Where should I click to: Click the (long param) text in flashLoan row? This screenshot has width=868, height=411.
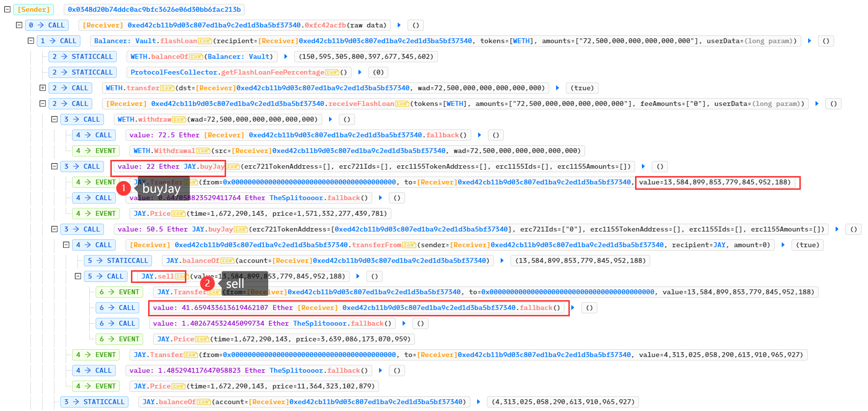(768, 41)
